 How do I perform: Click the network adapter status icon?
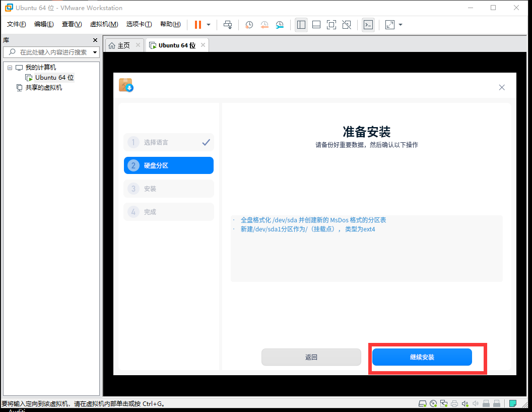(444, 403)
